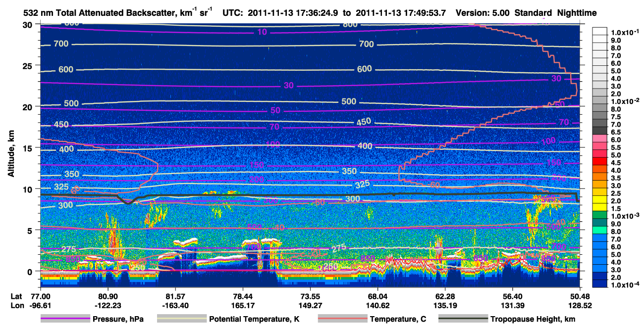Click longitude value 131.39
Image resolution: width=644 pixels, height=330 pixels.
coord(512,305)
